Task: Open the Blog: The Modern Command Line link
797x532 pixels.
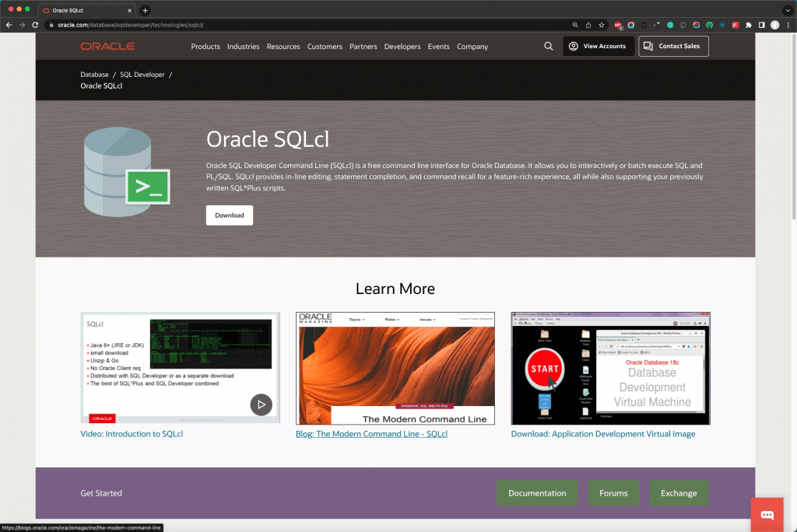Action: pyautogui.click(x=371, y=434)
